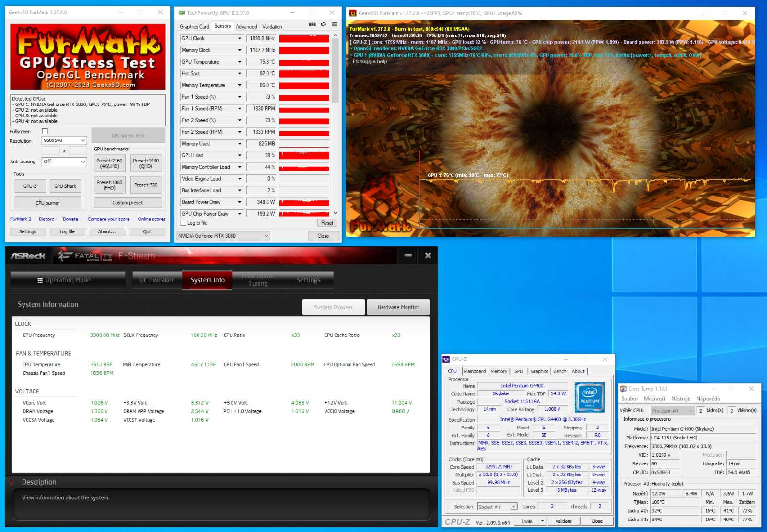Viewport: 767px width, 532px height.
Task: Expand the GPU Clock sensor dropdown
Action: coord(240,38)
